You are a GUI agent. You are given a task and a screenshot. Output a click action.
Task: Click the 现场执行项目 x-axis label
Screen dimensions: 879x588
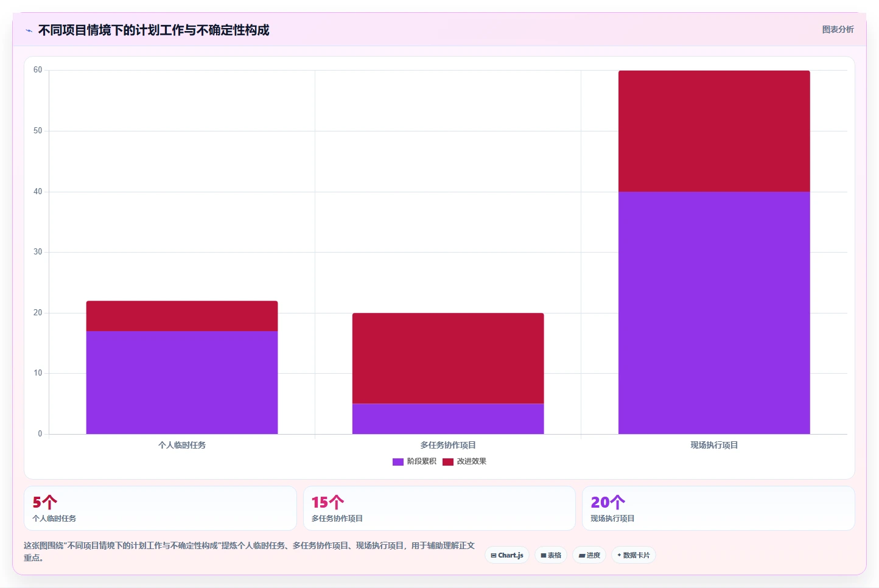pos(714,445)
